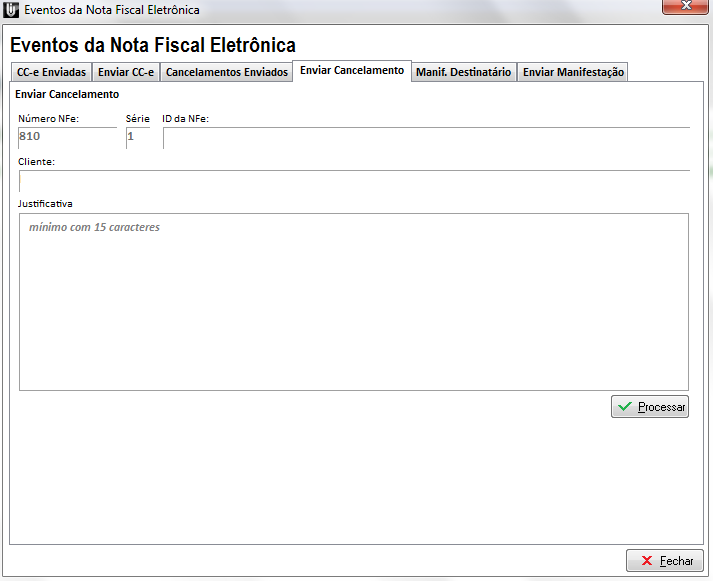713x581 pixels.
Task: Click the application icon in the title bar
Action: tap(12, 10)
